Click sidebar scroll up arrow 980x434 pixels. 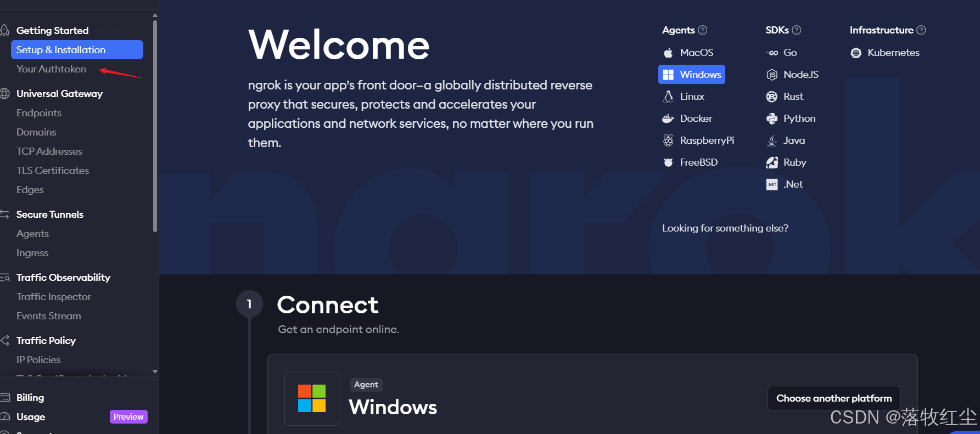click(x=155, y=15)
